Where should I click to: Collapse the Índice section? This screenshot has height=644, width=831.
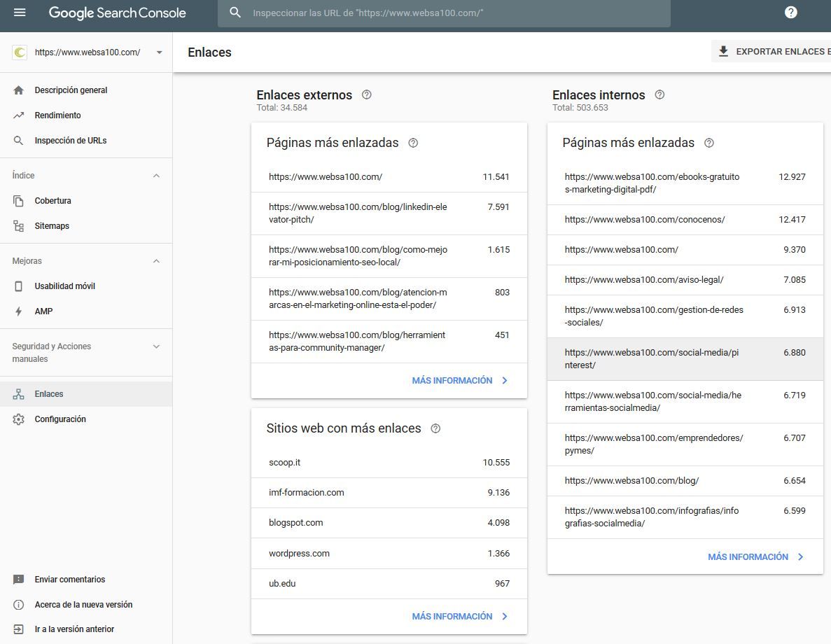(156, 176)
